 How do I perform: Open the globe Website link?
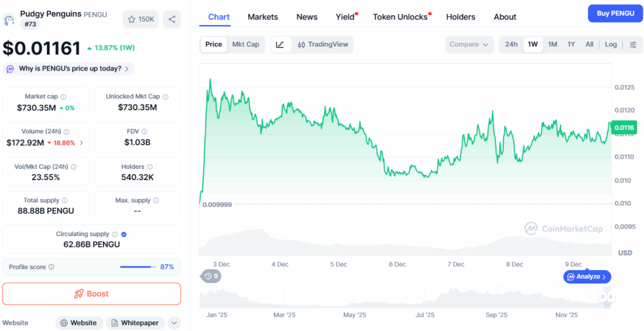coord(79,323)
